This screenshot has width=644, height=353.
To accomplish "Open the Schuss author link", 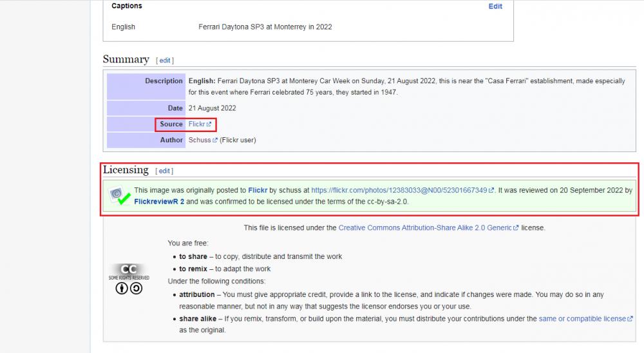I will pos(200,140).
